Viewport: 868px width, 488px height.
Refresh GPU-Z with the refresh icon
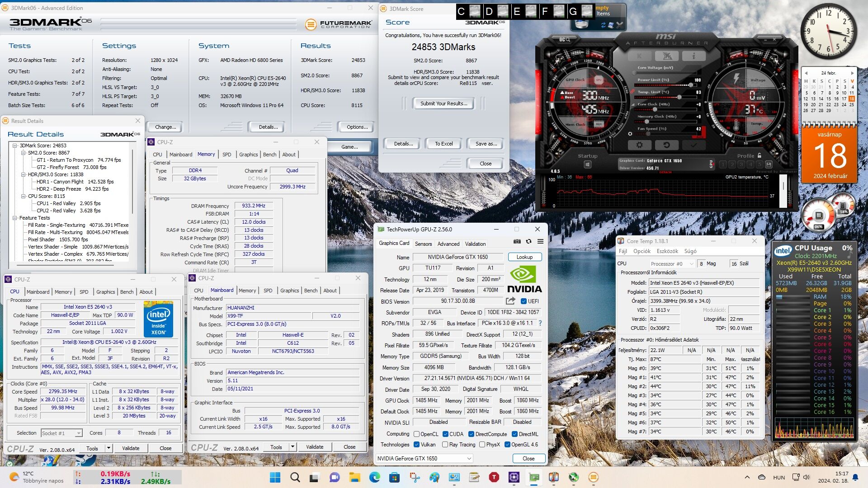[528, 242]
